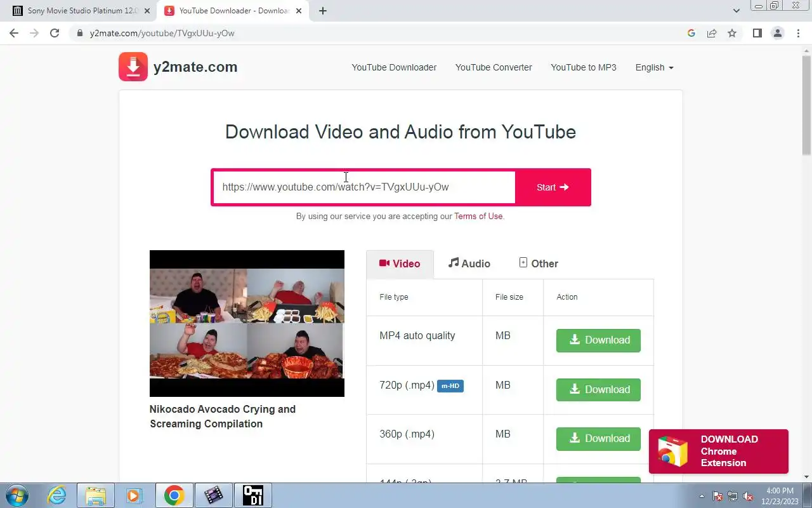The width and height of the screenshot is (812, 508).
Task: Click the muted volume tray icon
Action: click(x=748, y=497)
